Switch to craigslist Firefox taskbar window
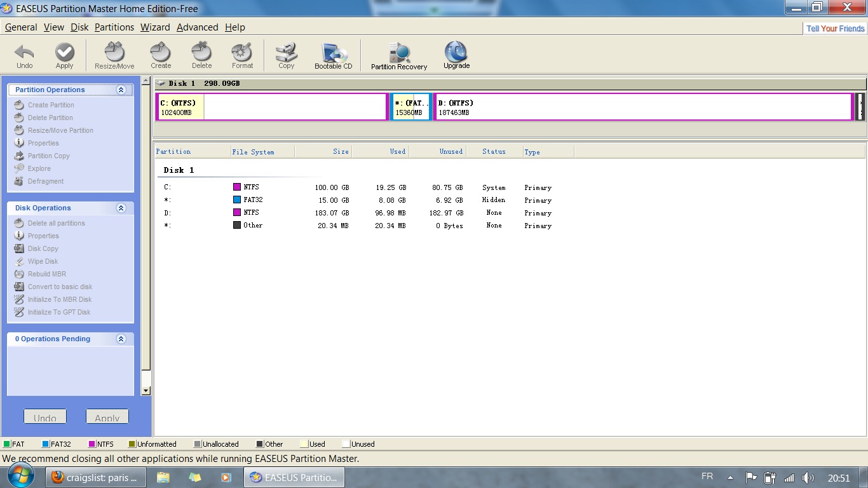868x488 pixels. tap(95, 477)
